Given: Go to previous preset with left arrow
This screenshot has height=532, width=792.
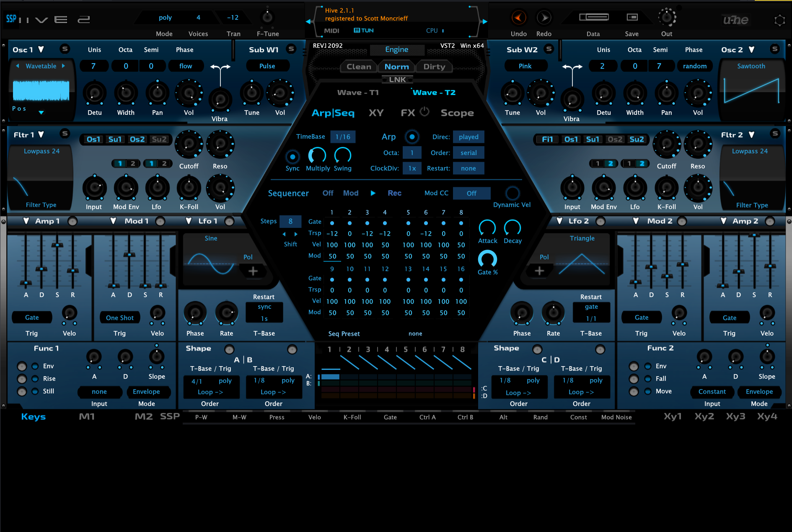Looking at the screenshot, I should [308, 21].
